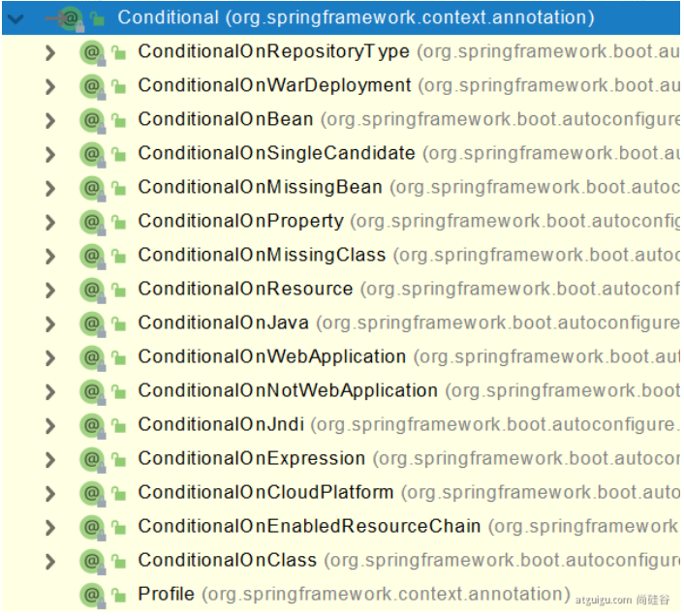Viewport: 684px width, 616px height.
Task: Click the annotation icon beside Profile
Action: click(92, 596)
